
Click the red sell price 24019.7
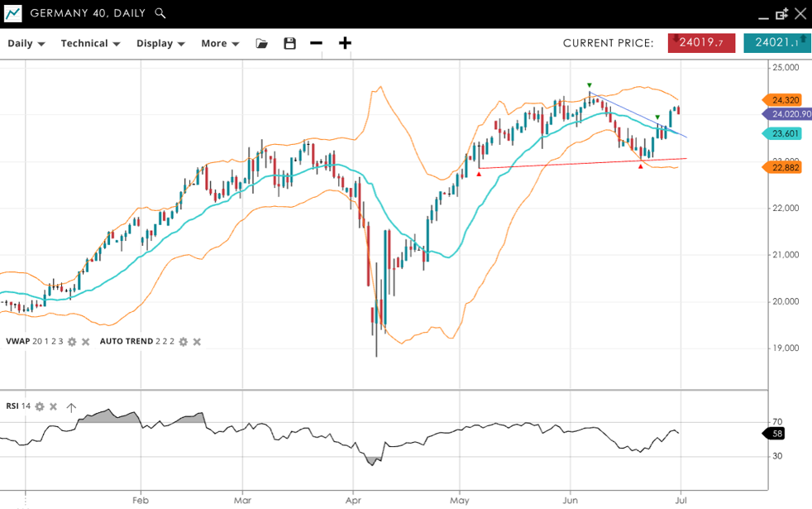[701, 43]
